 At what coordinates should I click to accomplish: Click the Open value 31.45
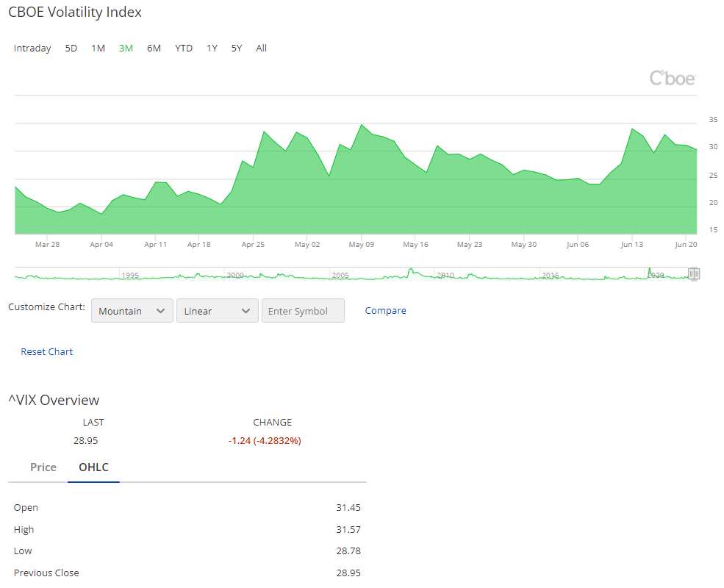(348, 508)
